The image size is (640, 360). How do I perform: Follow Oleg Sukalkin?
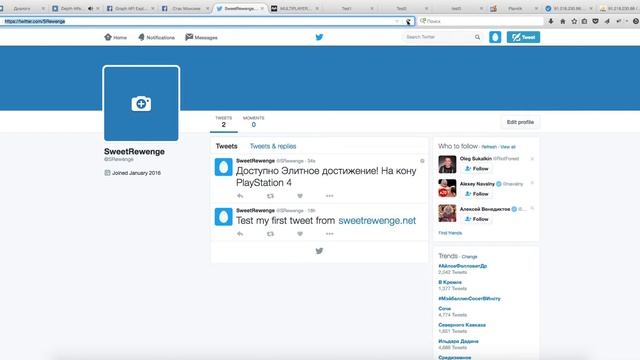pyautogui.click(x=476, y=169)
